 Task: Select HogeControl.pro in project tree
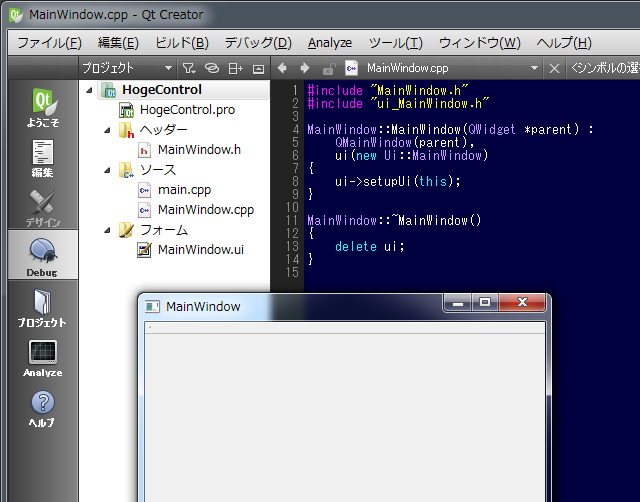pos(187,110)
